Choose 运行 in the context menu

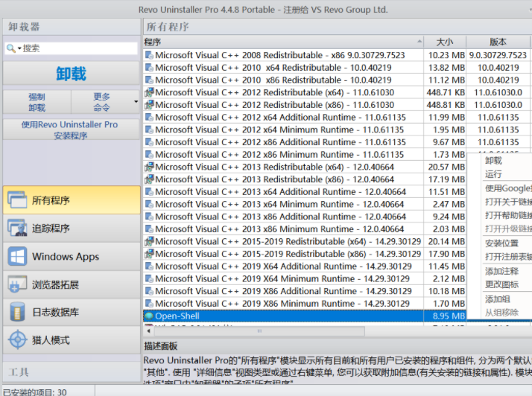click(493, 174)
